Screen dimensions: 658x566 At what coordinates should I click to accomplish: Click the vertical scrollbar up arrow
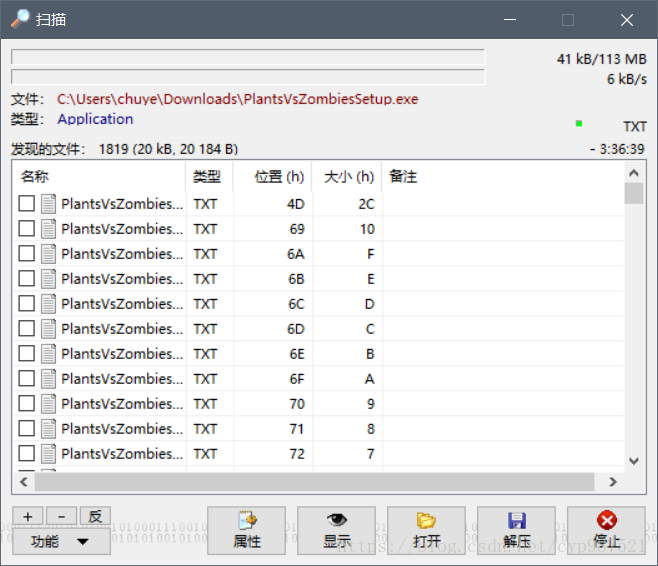(634, 173)
